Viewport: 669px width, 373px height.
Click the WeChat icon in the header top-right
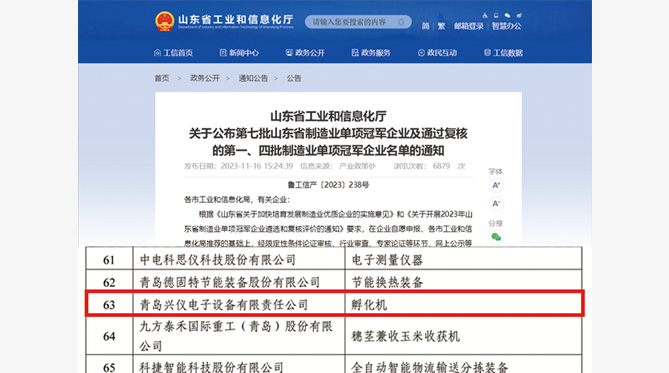pyautogui.click(x=507, y=15)
